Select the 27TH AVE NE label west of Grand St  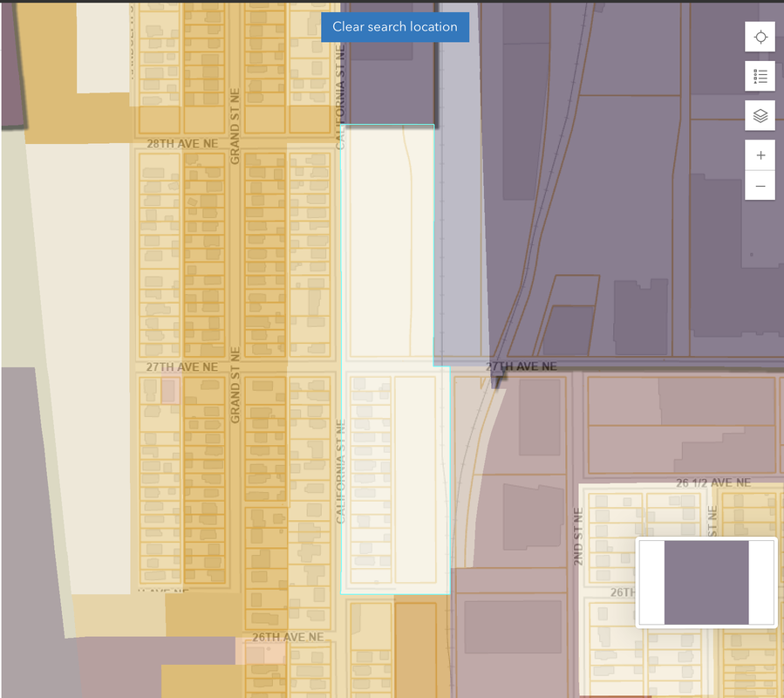click(x=181, y=367)
